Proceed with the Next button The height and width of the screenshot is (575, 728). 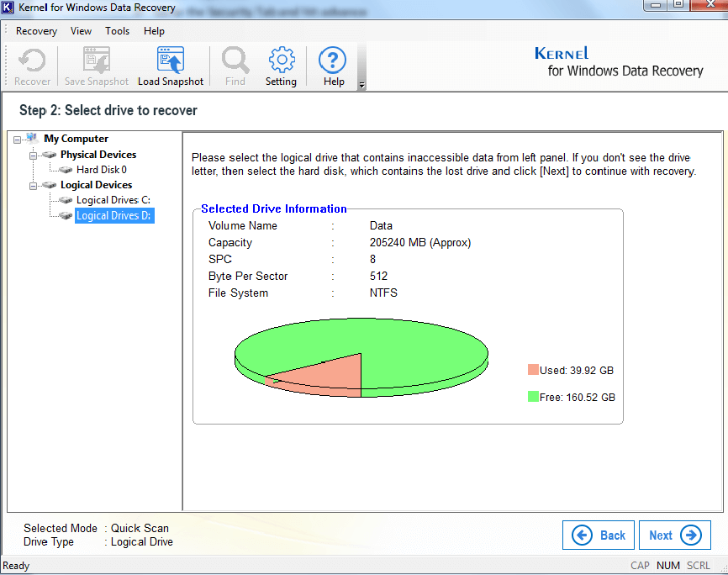click(x=675, y=535)
